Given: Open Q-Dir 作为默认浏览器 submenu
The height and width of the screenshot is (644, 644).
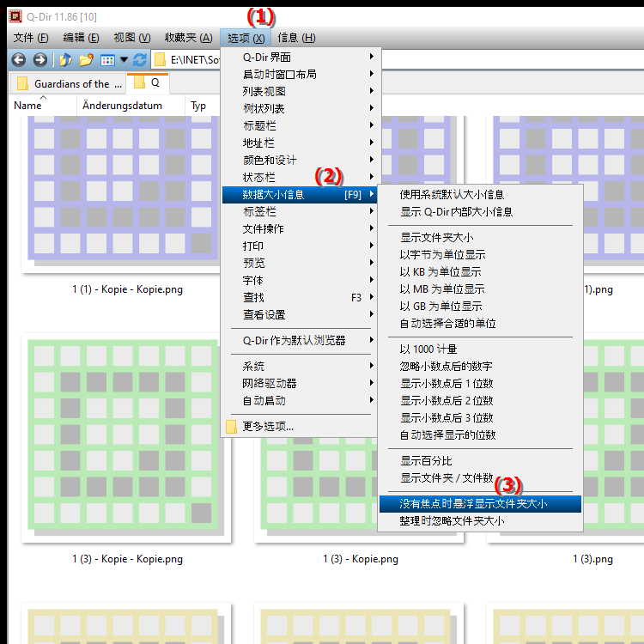Looking at the screenshot, I should [300, 341].
